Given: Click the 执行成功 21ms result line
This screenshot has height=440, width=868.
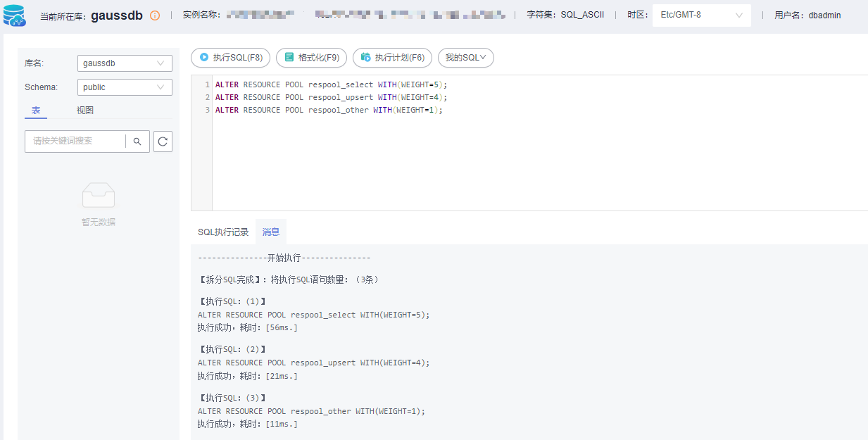Looking at the screenshot, I should coord(248,376).
